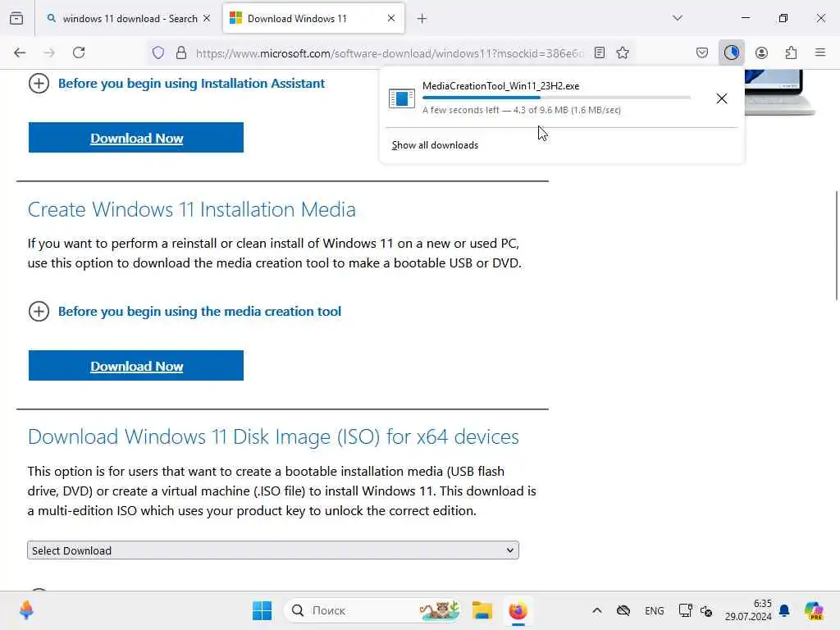
Task: Open the tracking protection shield icon
Action: 158,52
